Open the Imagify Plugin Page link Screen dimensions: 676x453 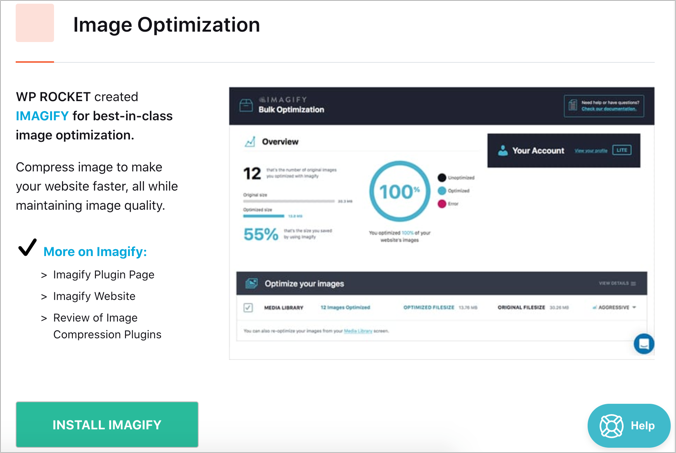103,274
